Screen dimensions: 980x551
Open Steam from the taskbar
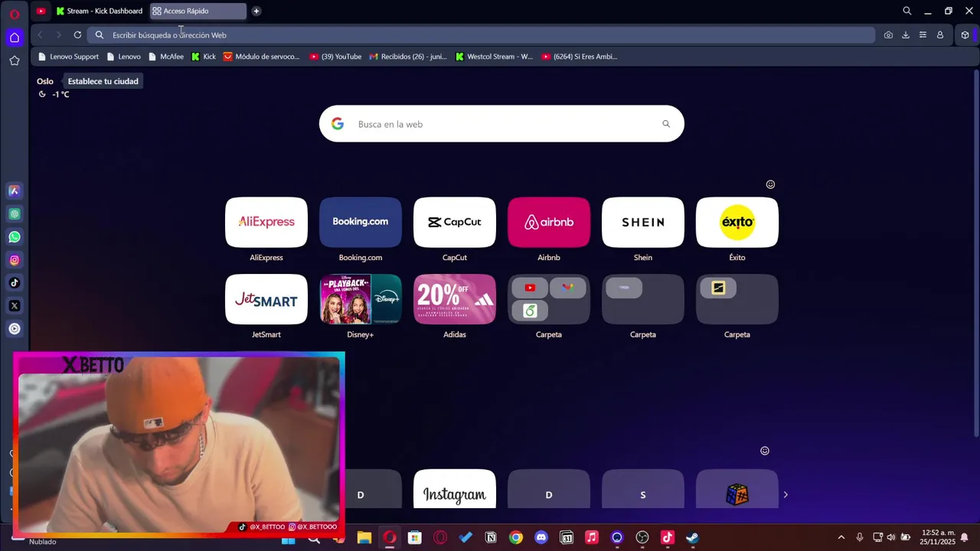point(692,538)
